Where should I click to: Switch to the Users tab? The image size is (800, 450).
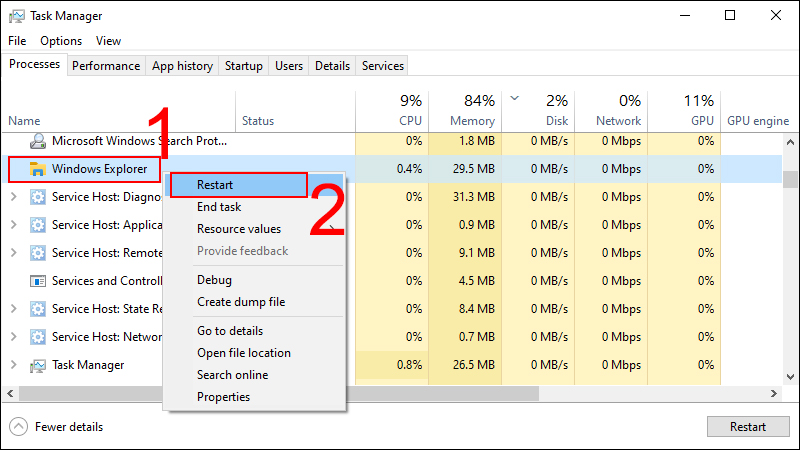289,66
